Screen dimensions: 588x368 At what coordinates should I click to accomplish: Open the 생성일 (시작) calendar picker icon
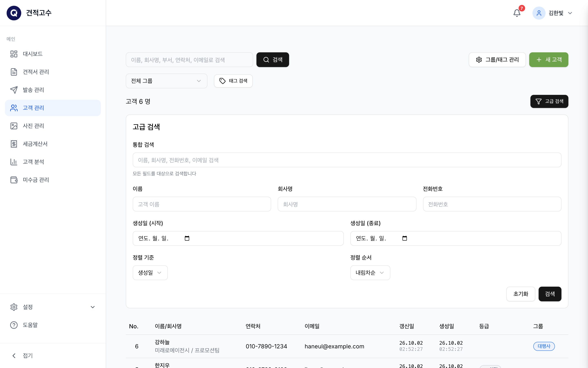coord(187,238)
